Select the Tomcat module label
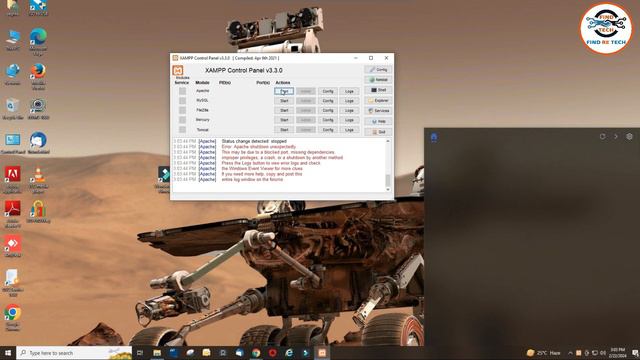 point(202,130)
